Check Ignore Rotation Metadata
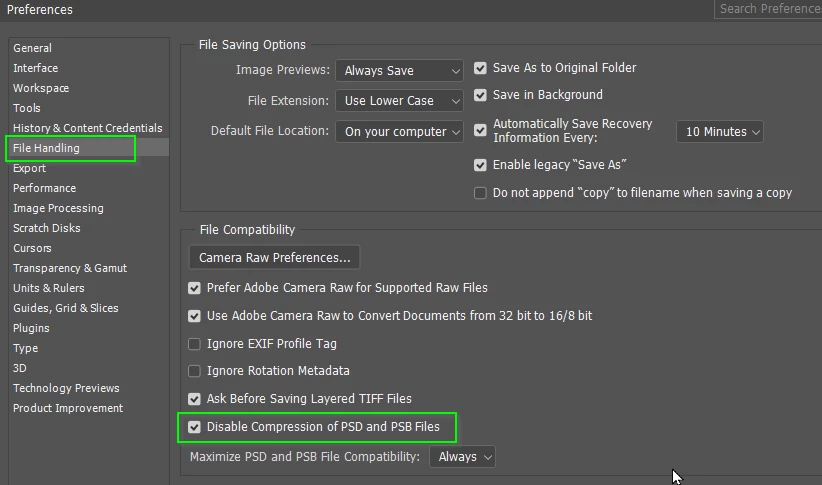The height and width of the screenshot is (485, 822). click(x=194, y=371)
